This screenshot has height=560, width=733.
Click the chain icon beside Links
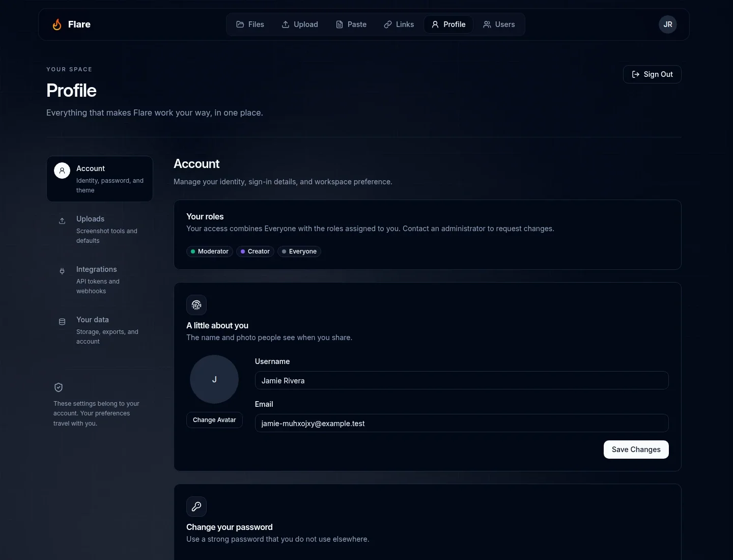point(388,24)
